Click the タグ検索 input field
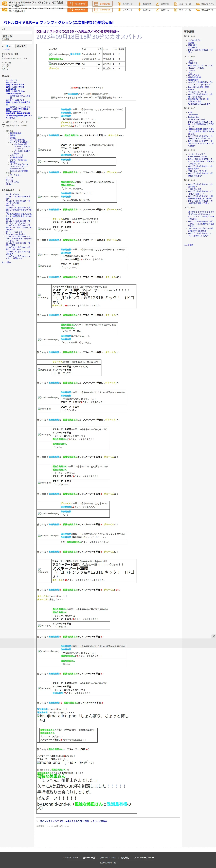The height and width of the screenshot is (868, 216). click(x=17, y=42)
